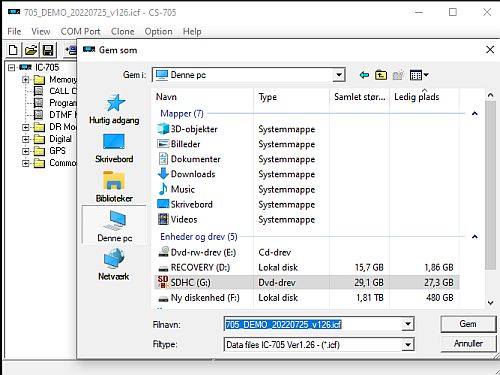Click the New file toolbar icon
Viewport: 500px width, 375px height.
pos(13,50)
